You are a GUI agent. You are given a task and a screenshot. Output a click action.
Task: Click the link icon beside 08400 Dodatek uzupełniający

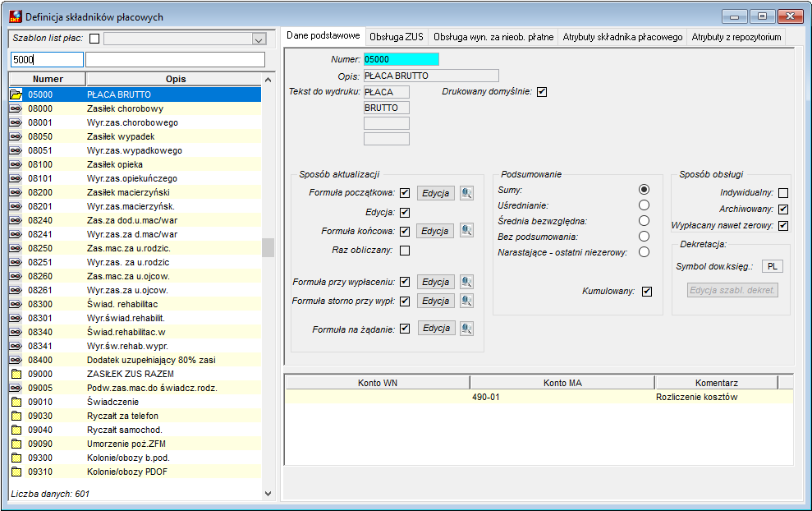pos(16,360)
